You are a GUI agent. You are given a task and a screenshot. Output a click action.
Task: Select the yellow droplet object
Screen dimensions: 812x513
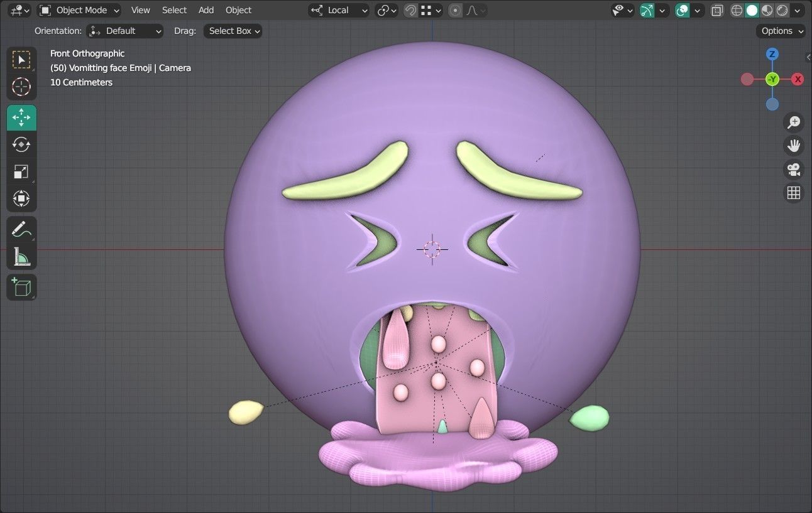(x=246, y=412)
